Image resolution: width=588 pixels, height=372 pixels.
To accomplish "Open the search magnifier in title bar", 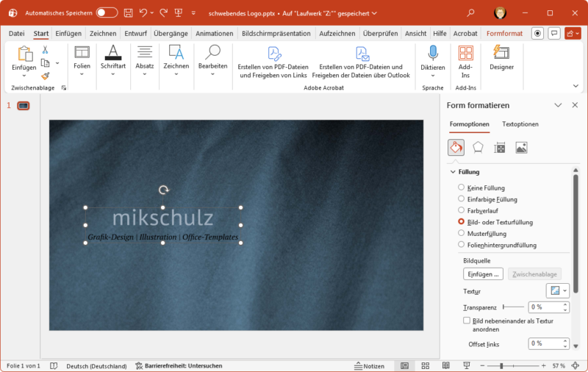I will coord(470,13).
